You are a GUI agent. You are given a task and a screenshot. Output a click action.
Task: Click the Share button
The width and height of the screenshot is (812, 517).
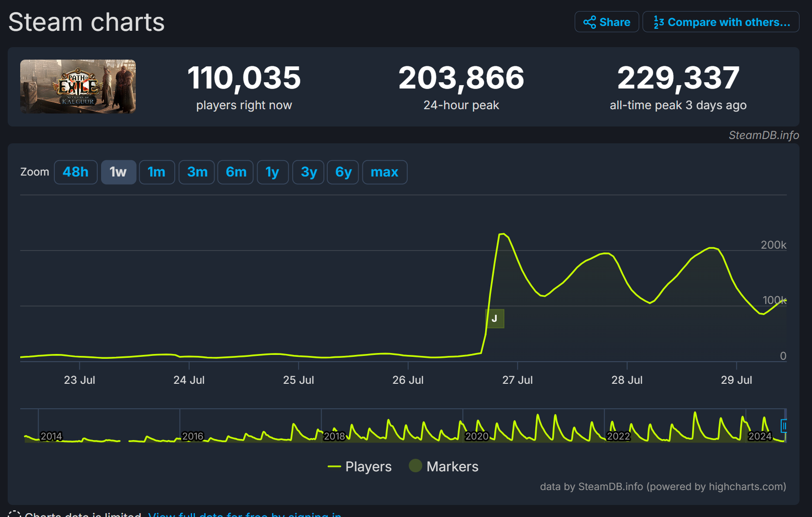tap(606, 22)
